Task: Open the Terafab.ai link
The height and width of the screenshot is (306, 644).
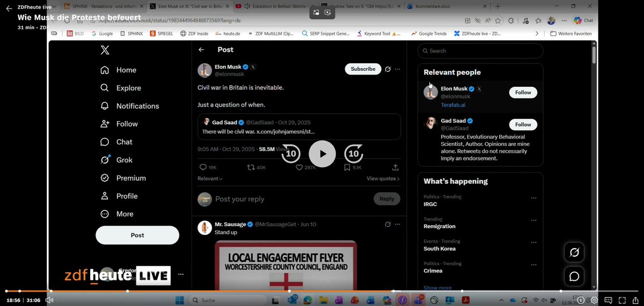Action: coord(453,105)
